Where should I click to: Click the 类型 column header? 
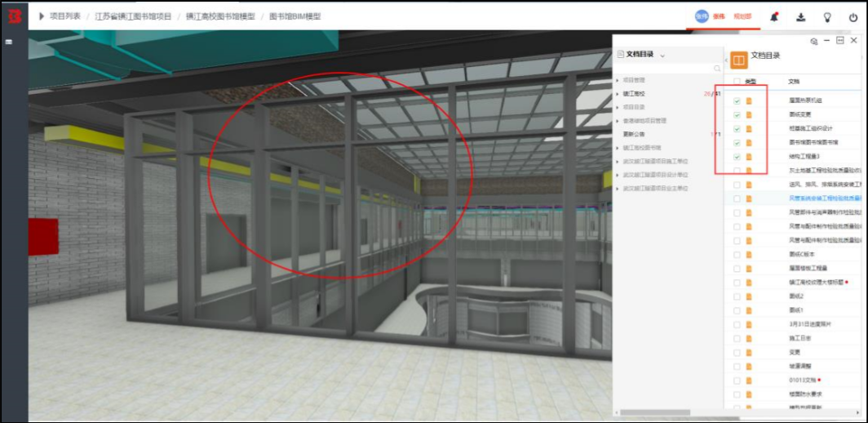point(750,82)
